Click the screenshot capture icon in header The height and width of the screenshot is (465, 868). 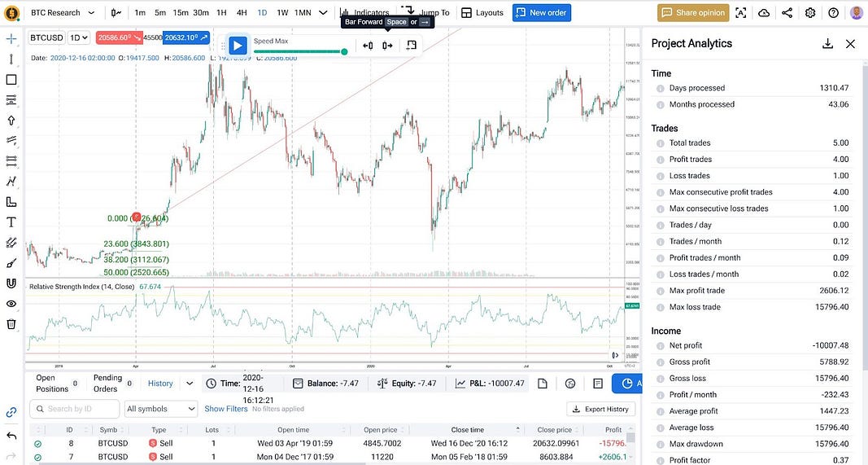tap(740, 13)
